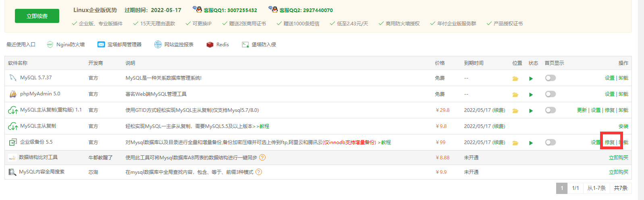This screenshot has width=644, height=200.
Task: Open 设置 for MySQL主从复制(重构版)
Action: click(596, 110)
